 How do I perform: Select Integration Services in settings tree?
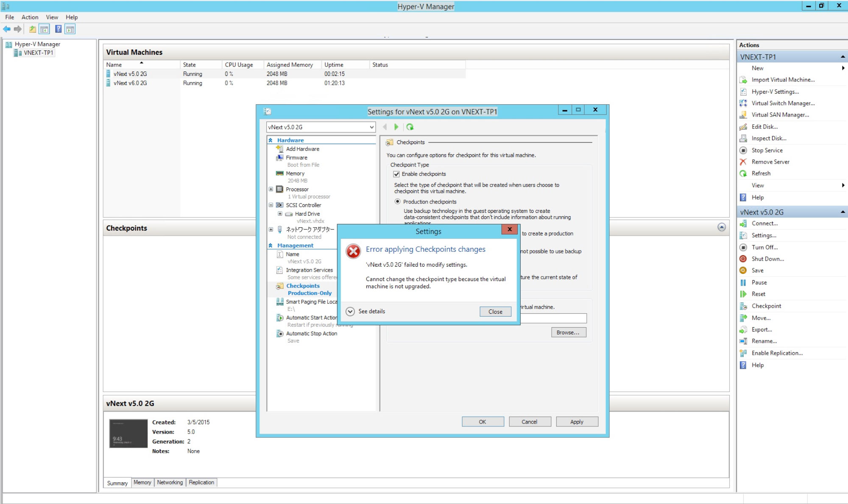tap(309, 270)
